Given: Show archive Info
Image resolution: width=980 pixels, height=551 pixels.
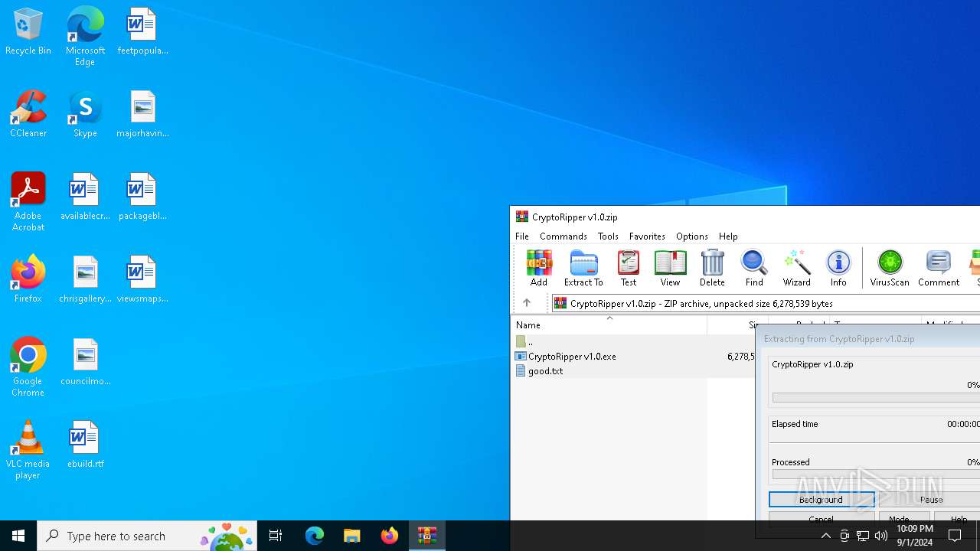Looking at the screenshot, I should (x=838, y=268).
